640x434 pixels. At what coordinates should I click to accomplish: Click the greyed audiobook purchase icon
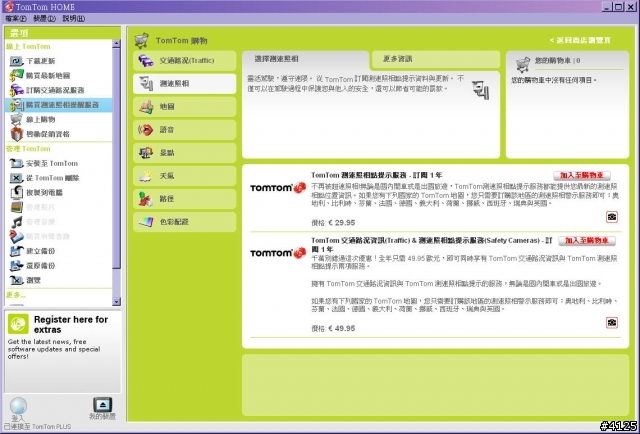coord(17,236)
